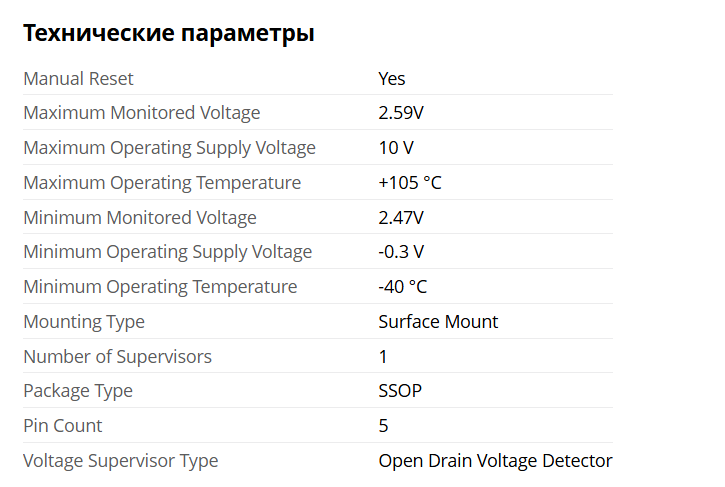The image size is (725, 487).
Task: Click the Number of Supervisors label
Action: tap(117, 357)
